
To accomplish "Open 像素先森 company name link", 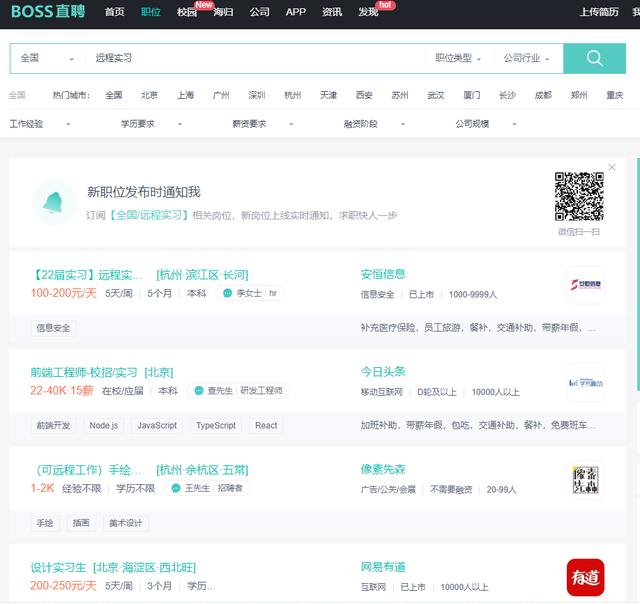I will [383, 469].
